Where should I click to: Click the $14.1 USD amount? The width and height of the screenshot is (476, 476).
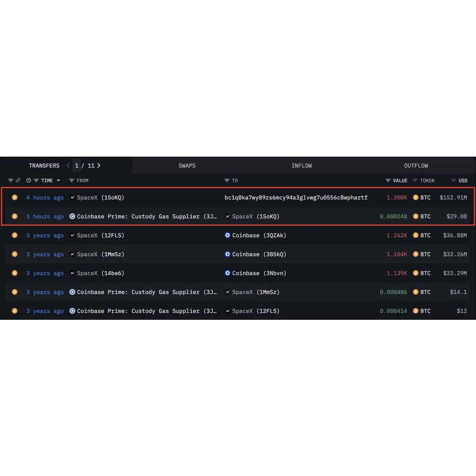coord(458,292)
